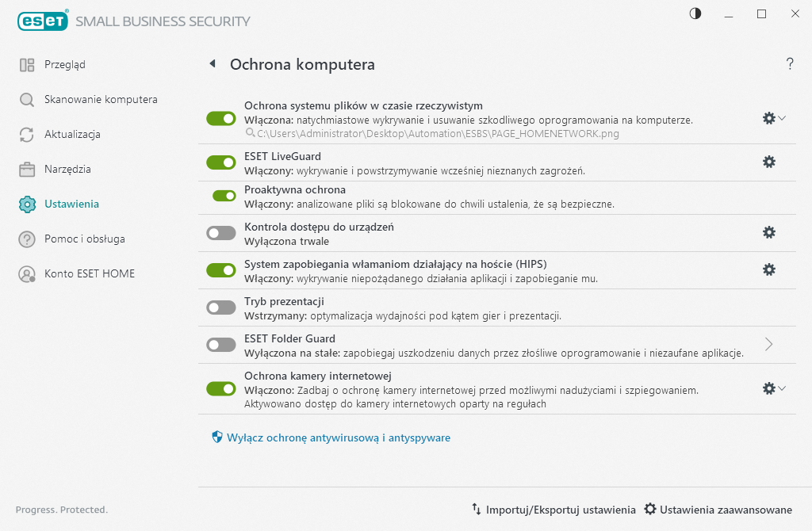Disable real-time file system protection toggle

tap(221, 118)
